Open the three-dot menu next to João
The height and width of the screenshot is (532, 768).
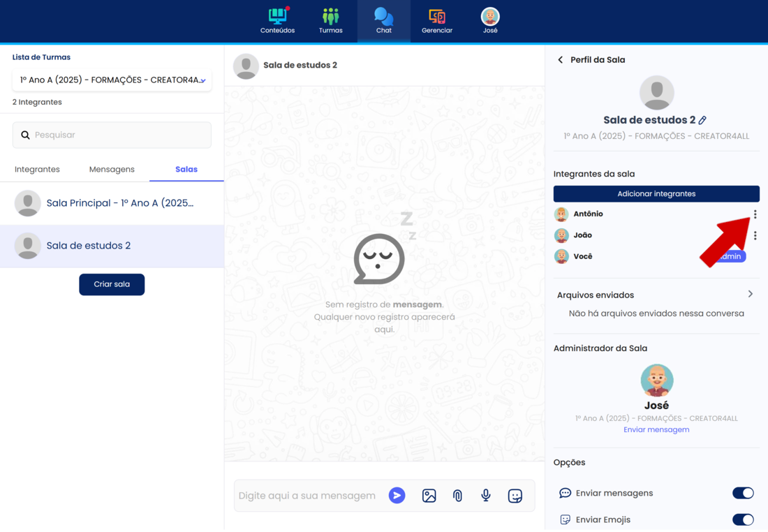pos(755,236)
